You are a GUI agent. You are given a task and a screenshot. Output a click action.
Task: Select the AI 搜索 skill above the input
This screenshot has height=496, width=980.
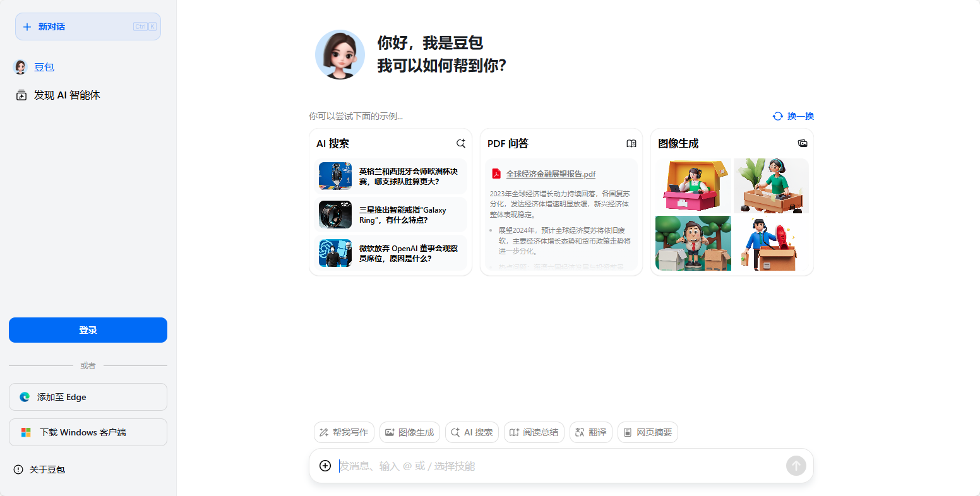pos(472,432)
